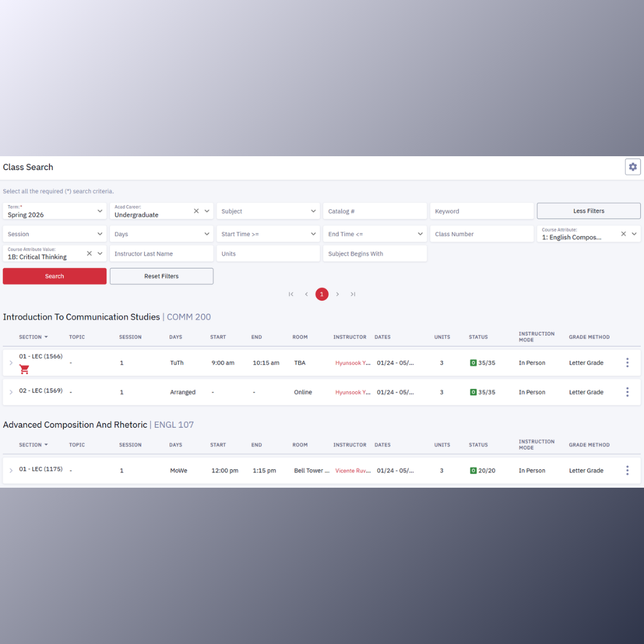Go to the next results page
Image resolution: width=644 pixels, height=644 pixels.
pos(338,294)
